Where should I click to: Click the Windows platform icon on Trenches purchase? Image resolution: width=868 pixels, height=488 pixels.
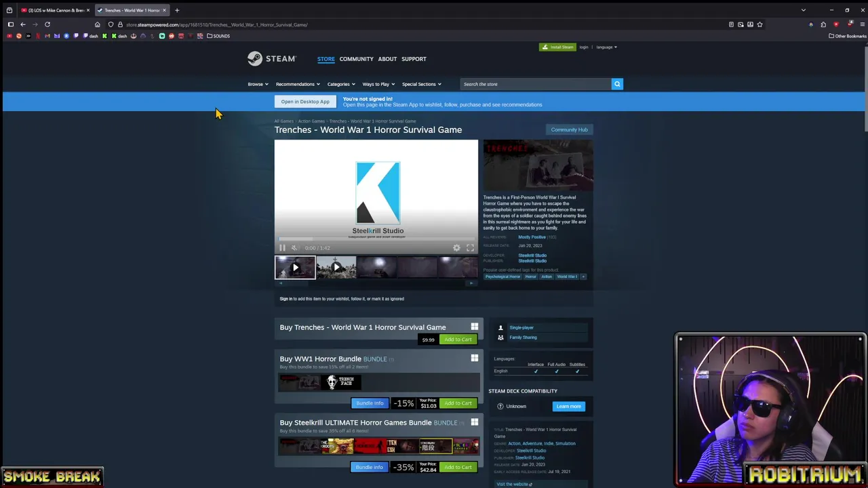[x=475, y=327]
